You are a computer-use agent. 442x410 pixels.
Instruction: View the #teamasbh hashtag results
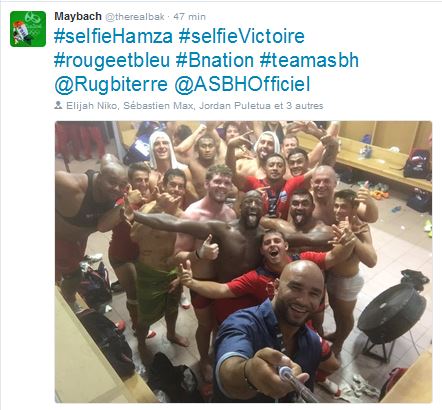pos(309,60)
